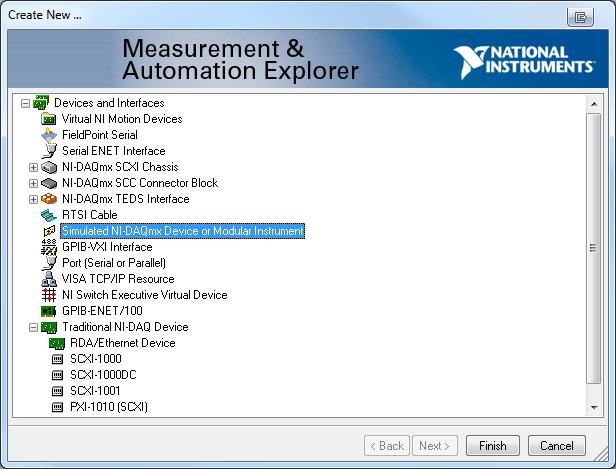
Task: Select NI-DAQmx TEDS Interface entry
Action: point(126,199)
